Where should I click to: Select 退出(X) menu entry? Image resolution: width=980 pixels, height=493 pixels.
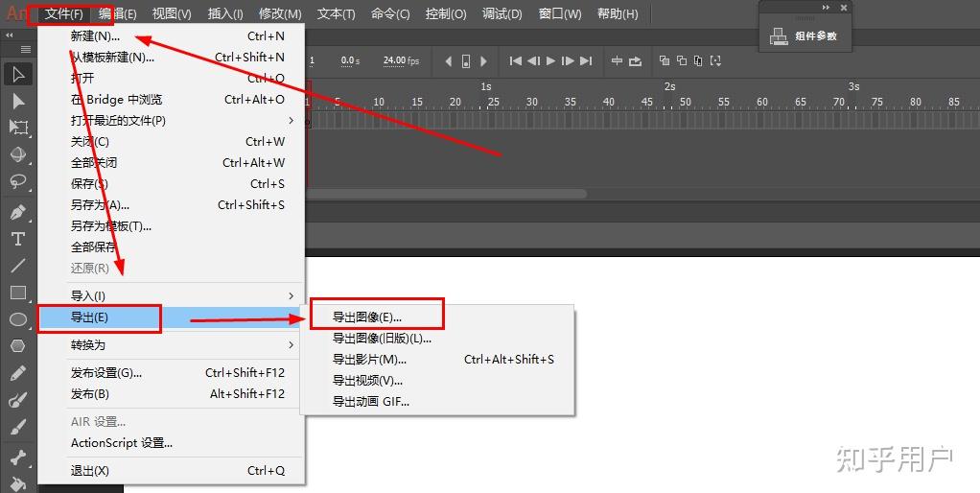pyautogui.click(x=172, y=471)
